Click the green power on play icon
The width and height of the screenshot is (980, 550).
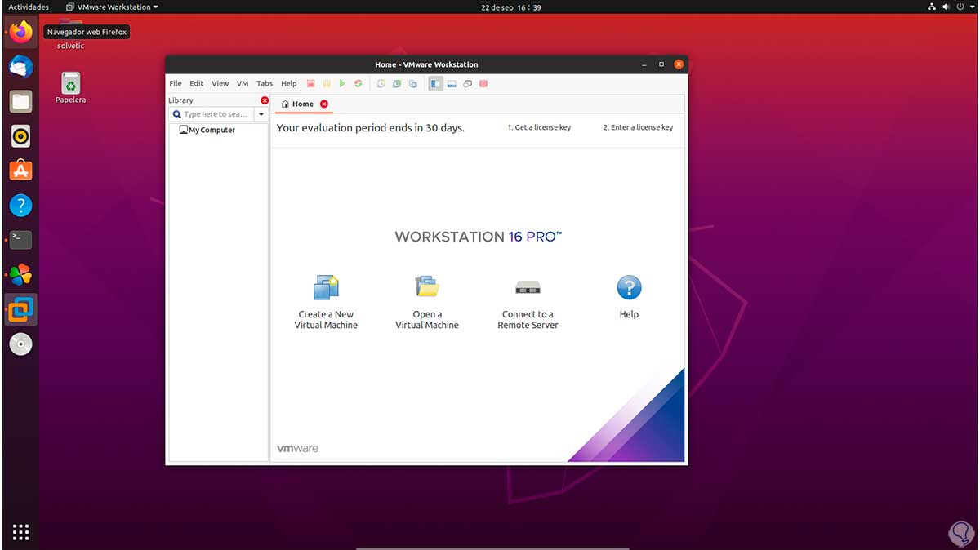[x=342, y=83]
